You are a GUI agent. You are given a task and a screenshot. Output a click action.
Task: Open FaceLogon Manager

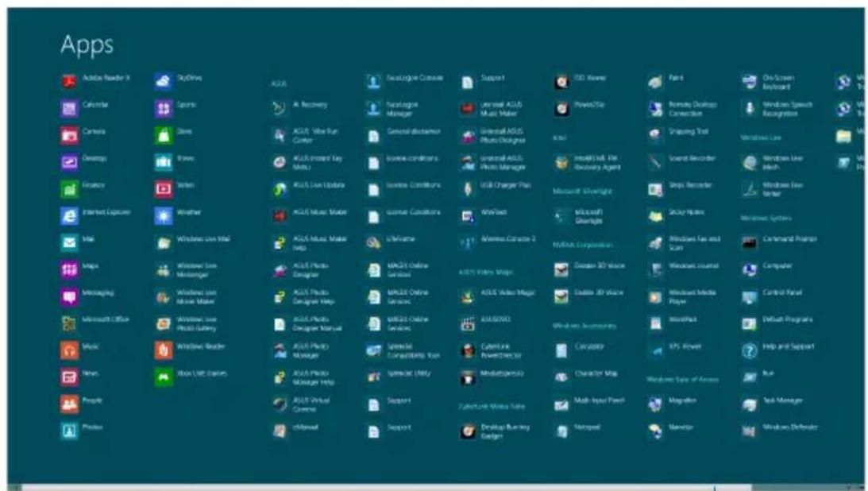tap(392, 108)
